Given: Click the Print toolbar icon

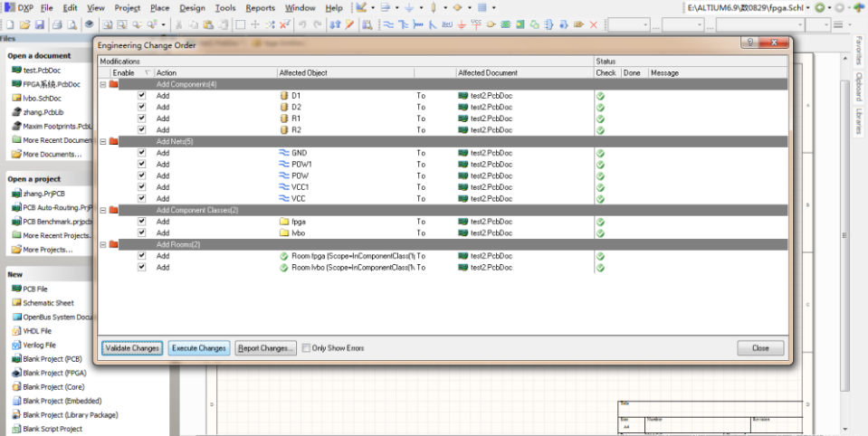Looking at the screenshot, I should 57,25.
